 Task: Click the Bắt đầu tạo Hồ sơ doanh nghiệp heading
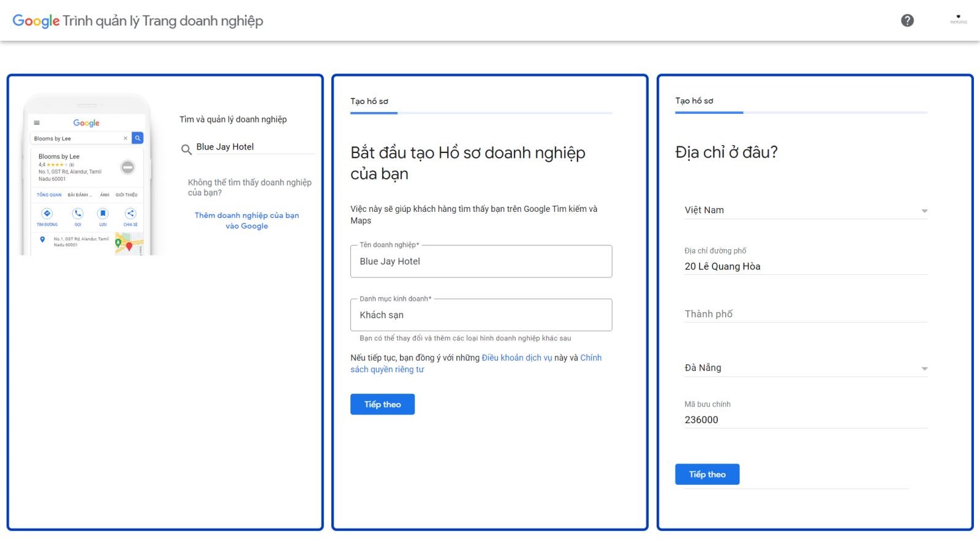(468, 163)
